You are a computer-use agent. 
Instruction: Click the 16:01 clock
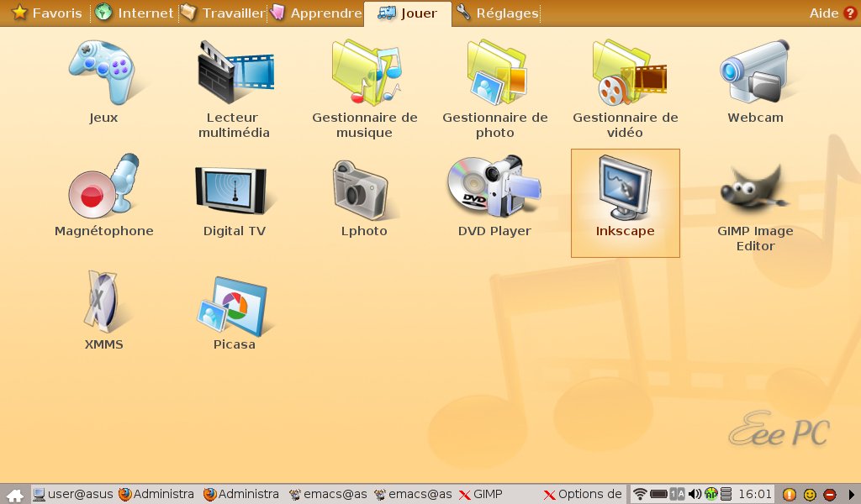(x=754, y=494)
